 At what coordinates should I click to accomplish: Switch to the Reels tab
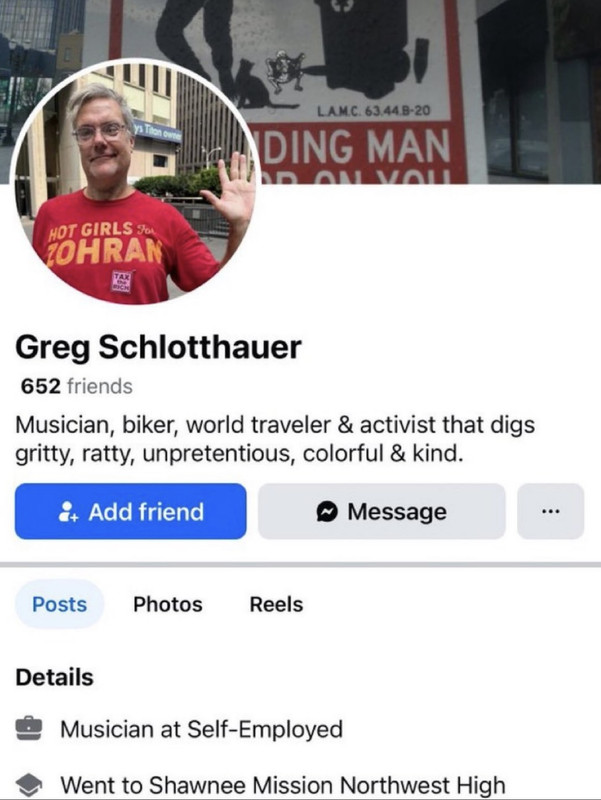pyautogui.click(x=276, y=604)
